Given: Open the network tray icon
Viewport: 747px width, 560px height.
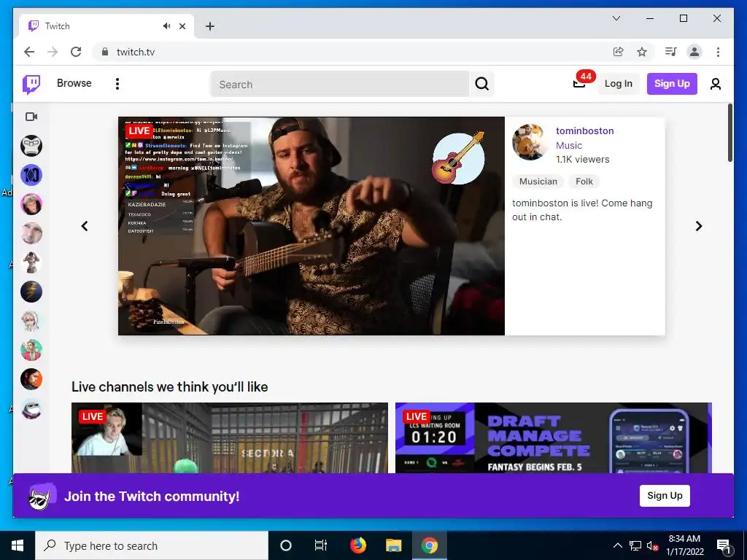Looking at the screenshot, I should [x=635, y=545].
